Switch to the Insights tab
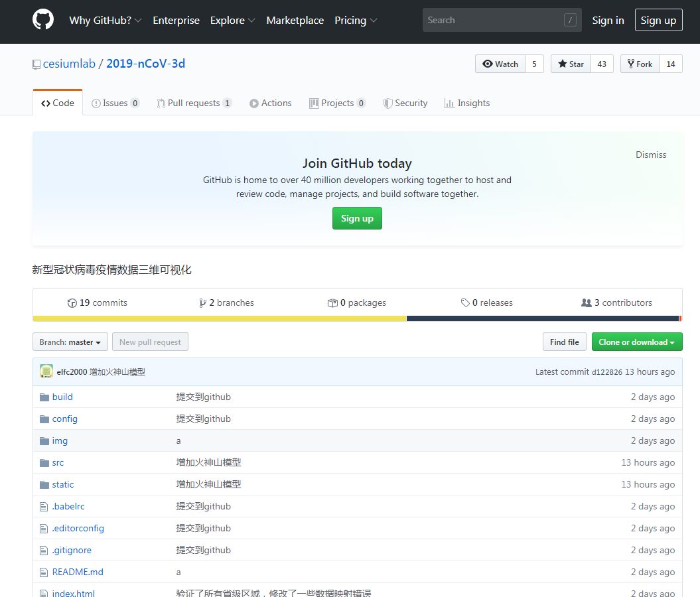The width and height of the screenshot is (700, 597). 467,103
